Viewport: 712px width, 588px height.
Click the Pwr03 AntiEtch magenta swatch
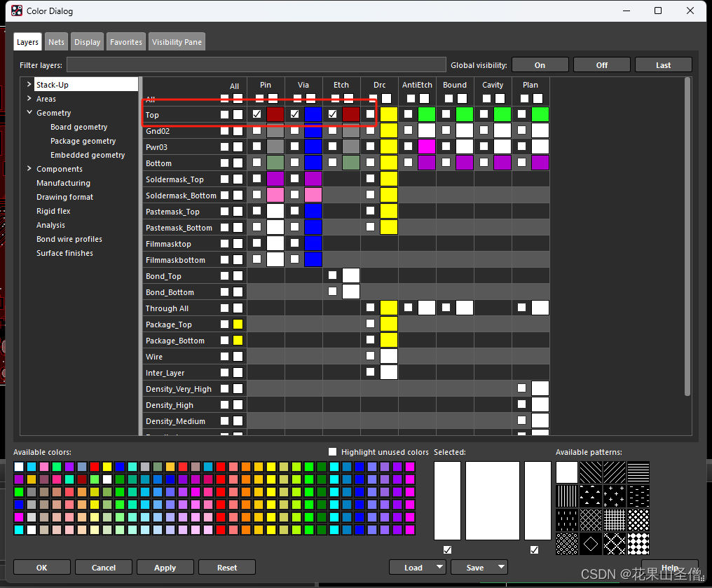tap(426, 146)
